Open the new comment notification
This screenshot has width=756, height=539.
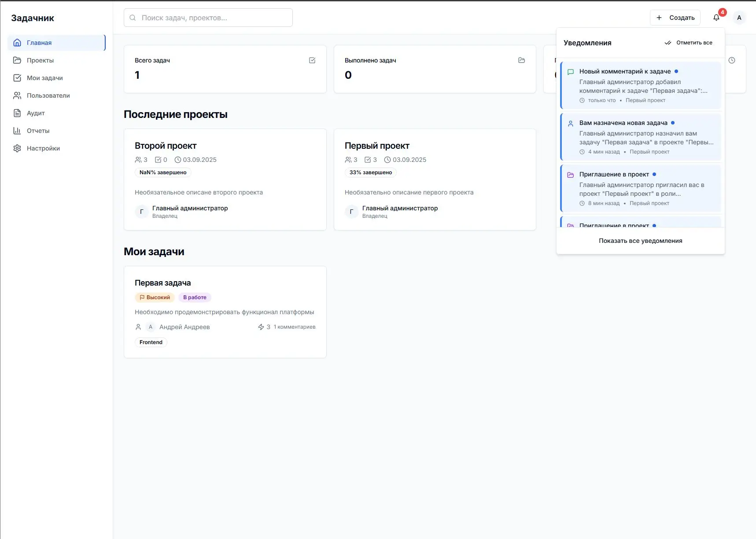pyautogui.click(x=641, y=85)
